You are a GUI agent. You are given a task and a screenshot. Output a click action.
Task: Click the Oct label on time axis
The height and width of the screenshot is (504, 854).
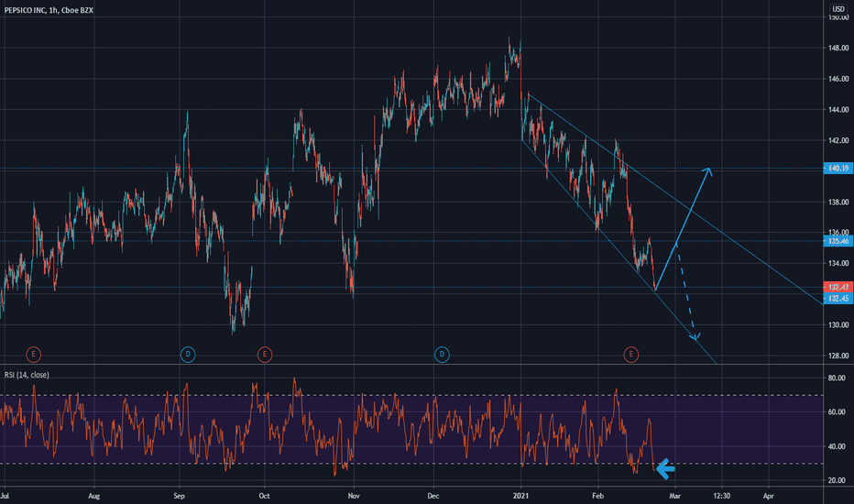pyautogui.click(x=264, y=496)
